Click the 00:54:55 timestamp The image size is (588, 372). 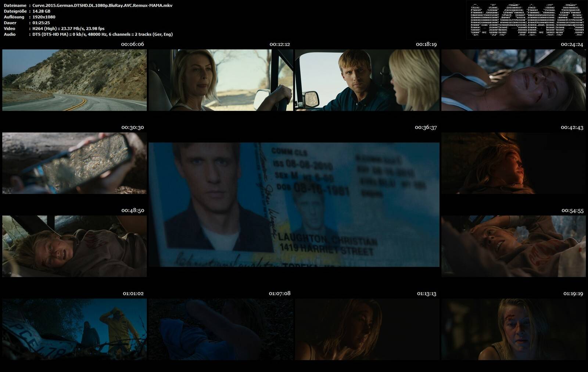coord(573,210)
